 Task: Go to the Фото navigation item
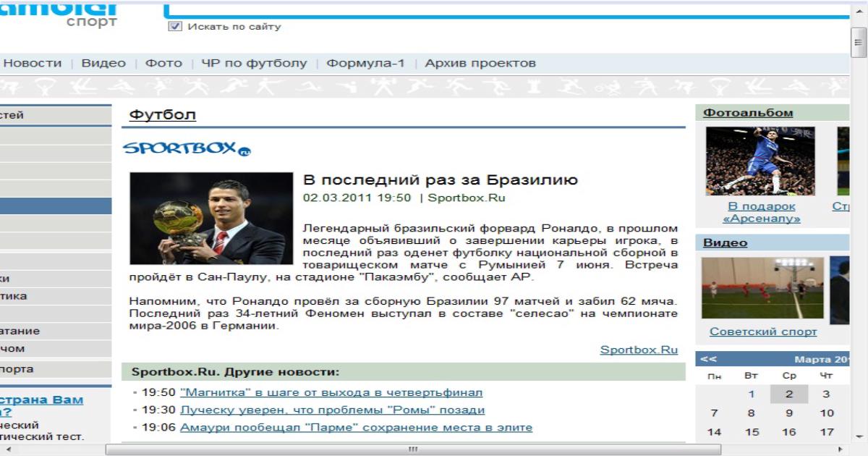[x=163, y=63]
